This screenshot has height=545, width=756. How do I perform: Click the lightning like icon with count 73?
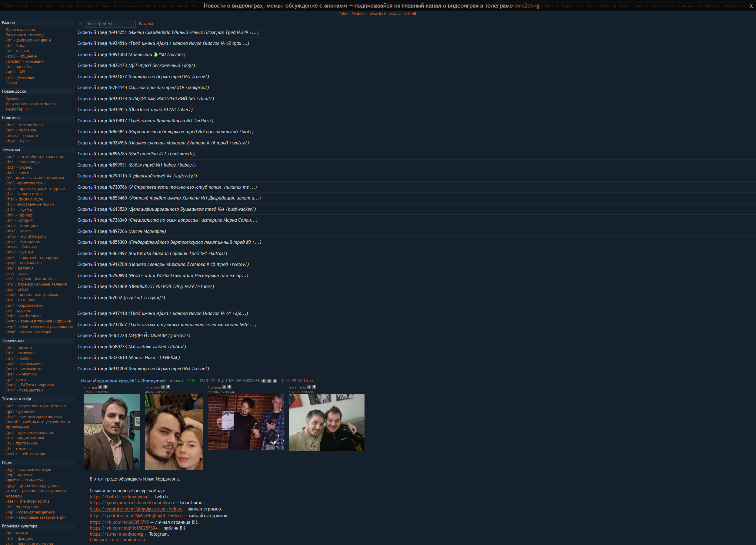point(283,380)
